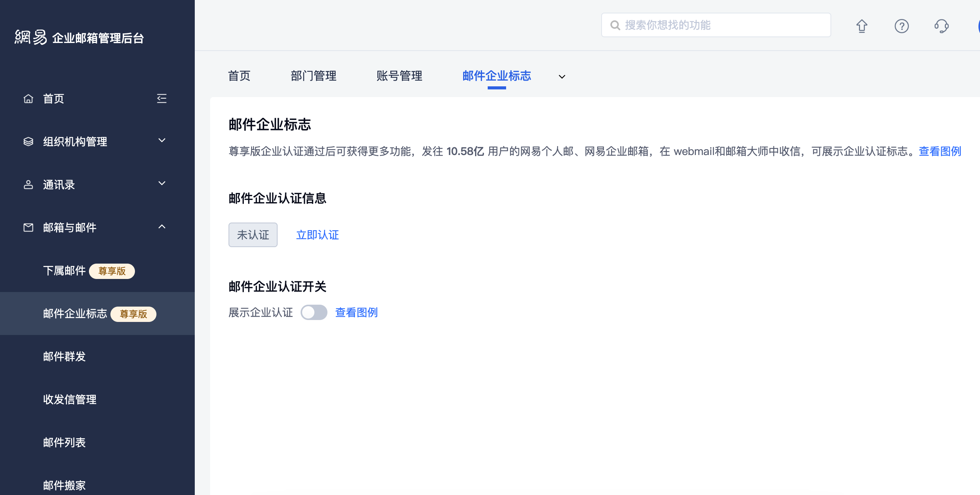Click the 企业邮箱管理后台 title text
The image size is (980, 495).
[x=98, y=38]
